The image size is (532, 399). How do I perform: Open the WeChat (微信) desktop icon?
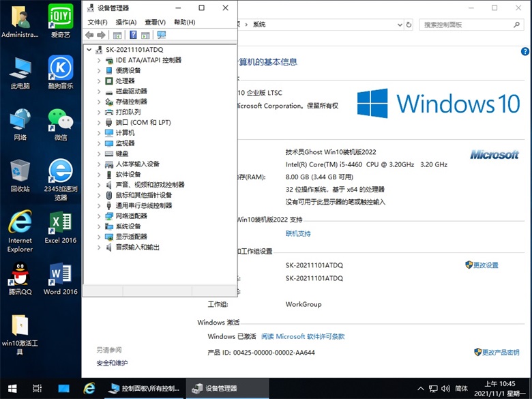[x=61, y=123]
